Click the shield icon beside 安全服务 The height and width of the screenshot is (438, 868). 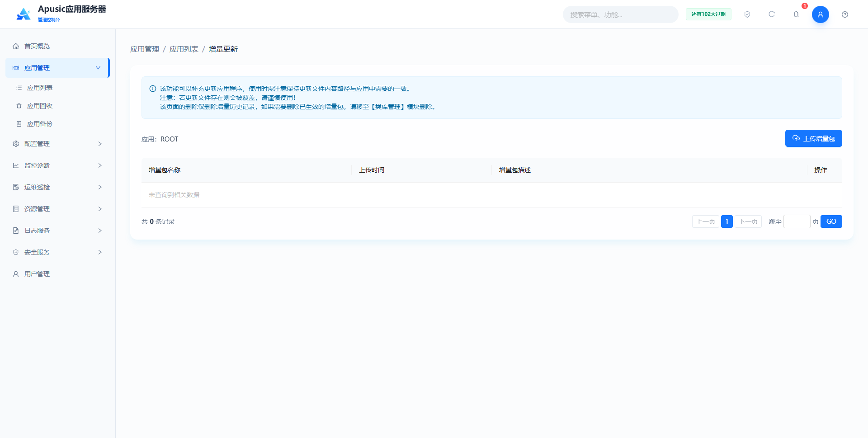coord(16,252)
